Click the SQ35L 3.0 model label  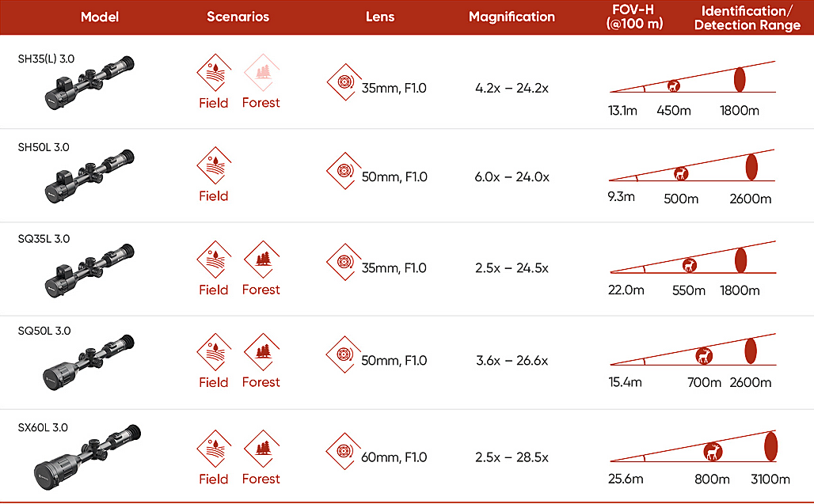[44, 239]
